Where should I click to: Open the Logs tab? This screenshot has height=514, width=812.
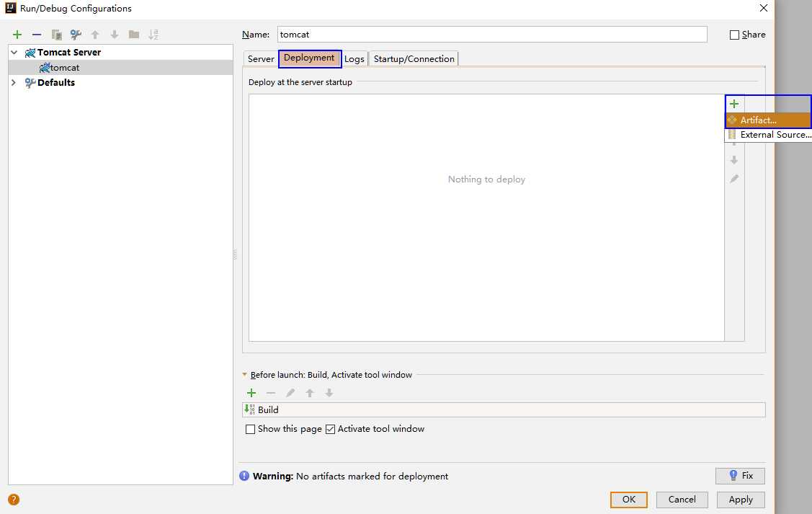point(354,58)
